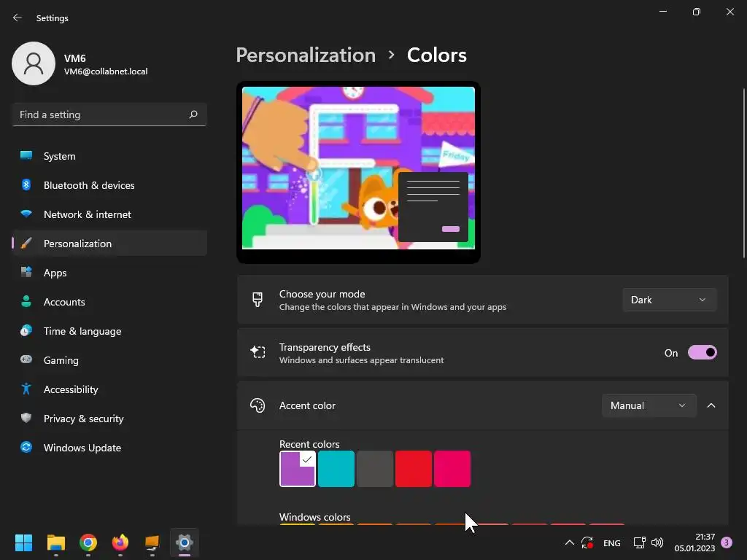The image size is (747, 560).
Task: Show hidden tray icons chevron
Action: tap(569, 542)
